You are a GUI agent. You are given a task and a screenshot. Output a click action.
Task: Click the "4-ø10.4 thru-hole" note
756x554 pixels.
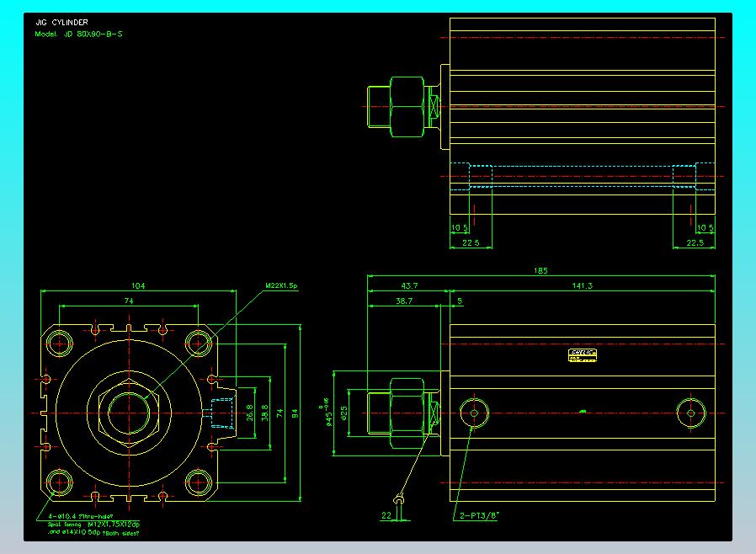[x=81, y=516]
